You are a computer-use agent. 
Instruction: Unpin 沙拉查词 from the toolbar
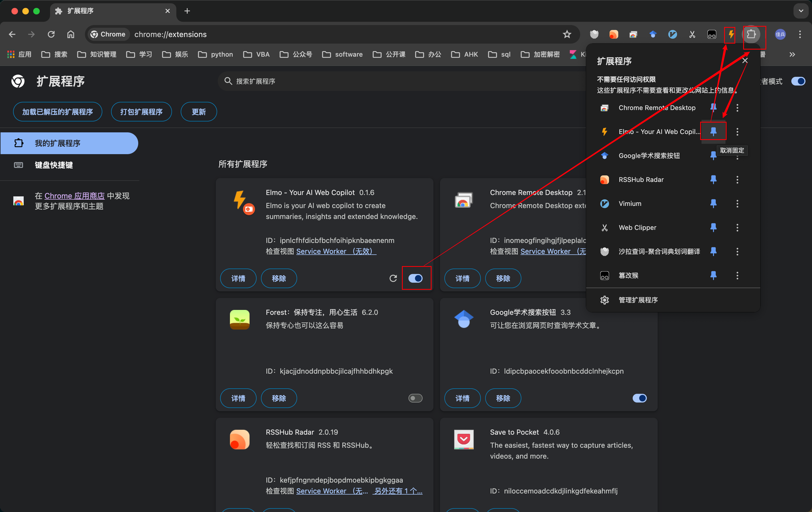point(713,251)
